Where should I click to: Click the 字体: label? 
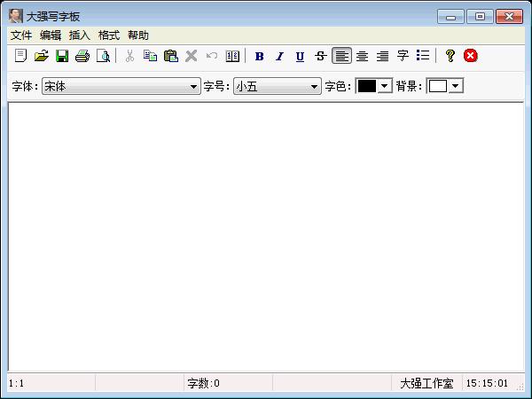[25, 86]
